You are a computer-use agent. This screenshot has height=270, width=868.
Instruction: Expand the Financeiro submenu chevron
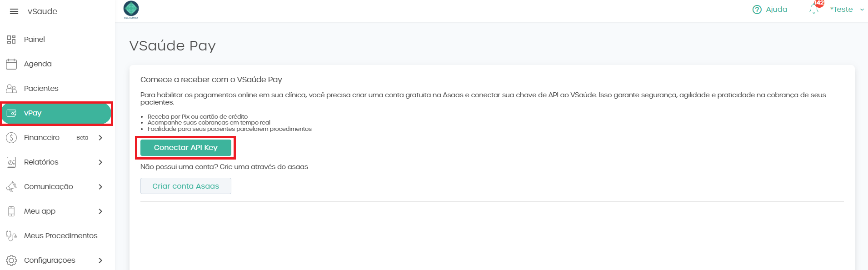pos(100,138)
